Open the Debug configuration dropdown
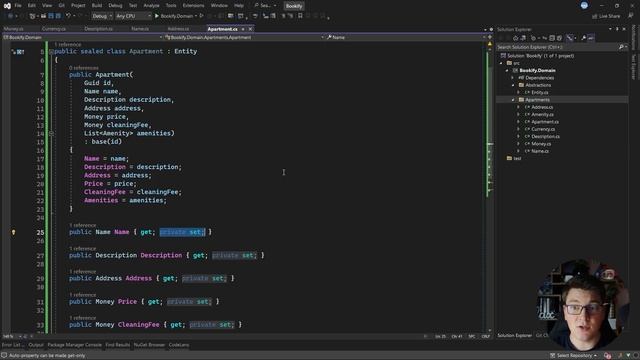The width and height of the screenshot is (640, 360). point(102,16)
